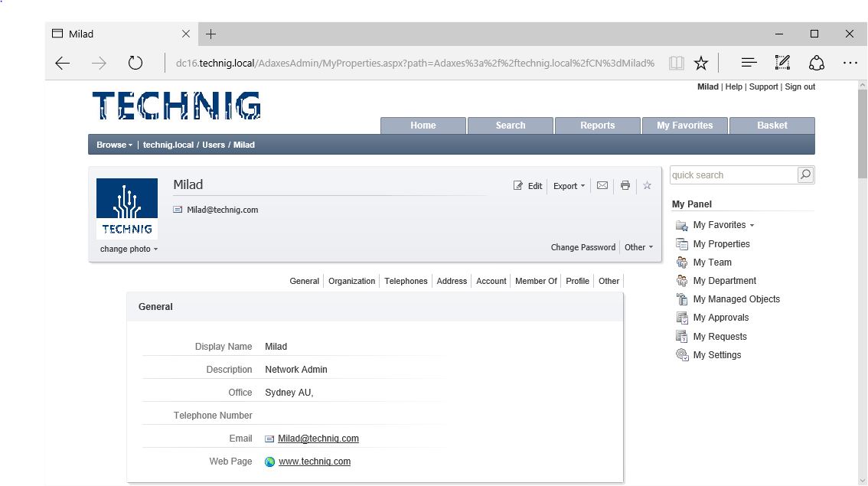The image size is (868, 486).
Task: Expand the Browse dropdown
Action: [115, 145]
